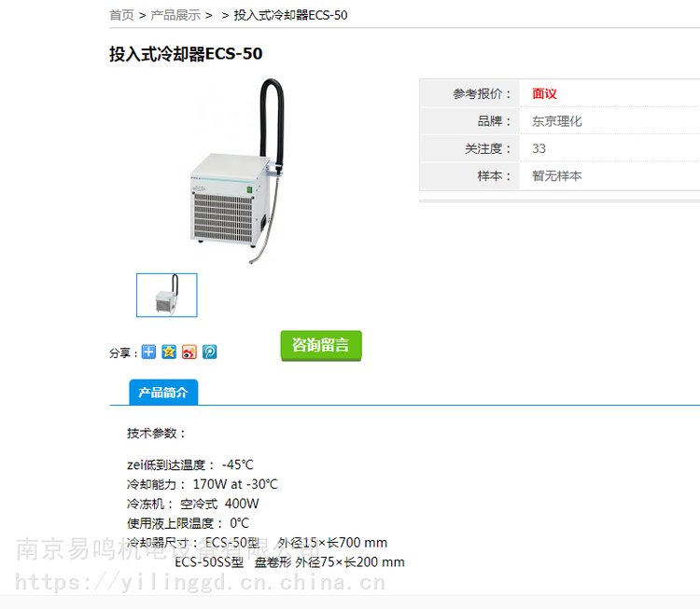Click the 冷却能力 170W specification line
This screenshot has height=609, width=700.
point(203,484)
